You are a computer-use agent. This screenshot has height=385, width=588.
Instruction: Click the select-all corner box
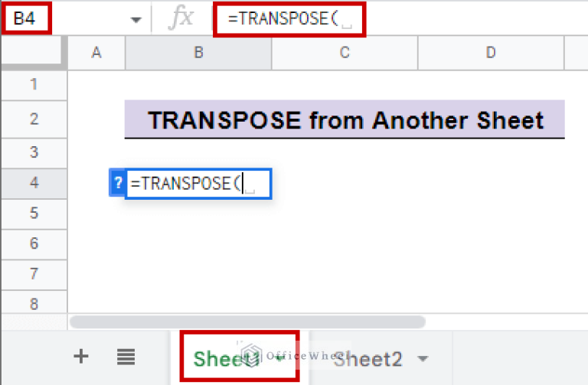34,52
